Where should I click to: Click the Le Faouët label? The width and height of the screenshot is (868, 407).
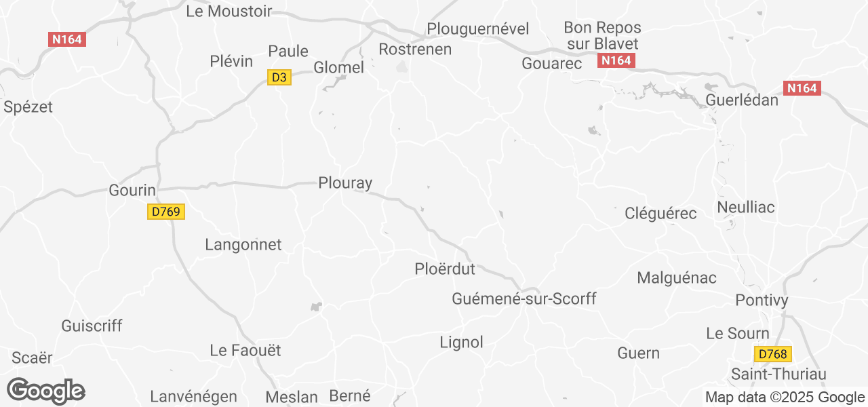click(245, 351)
